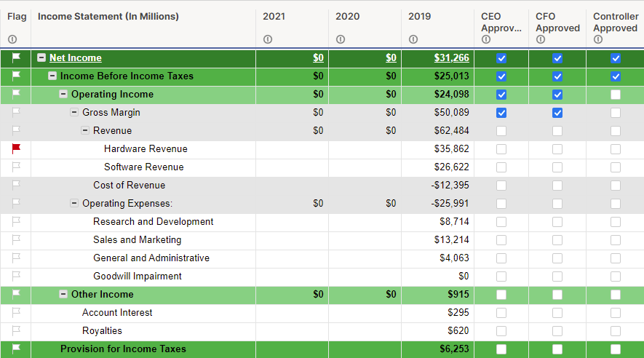
Task: Collapse the Other Income row
Action: tap(63, 294)
